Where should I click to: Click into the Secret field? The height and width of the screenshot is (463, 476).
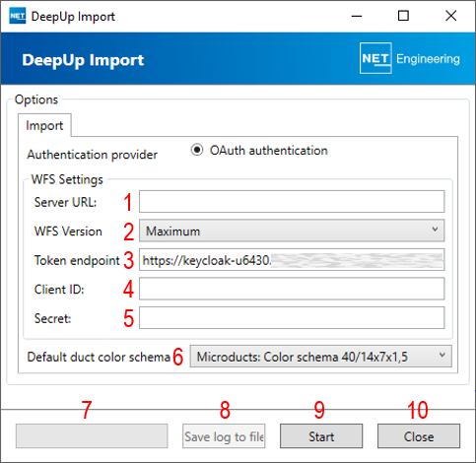[292, 318]
